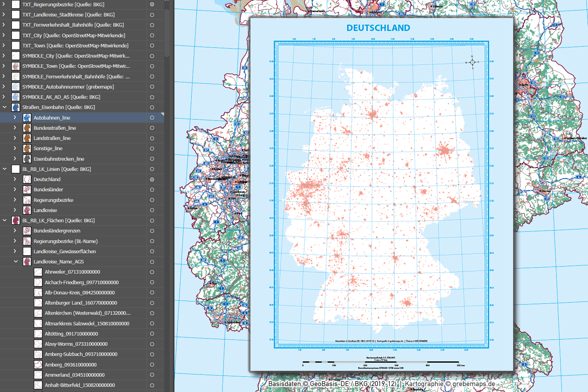The height and width of the screenshot is (392, 588).
Task: Expand the Bundesländer sublayer
Action: (15, 190)
